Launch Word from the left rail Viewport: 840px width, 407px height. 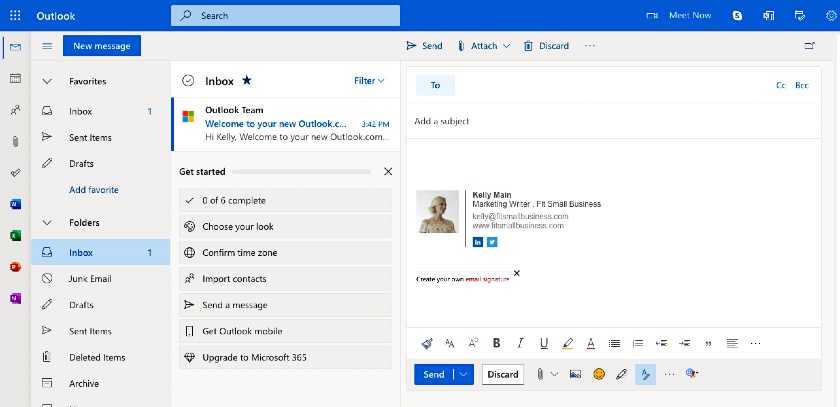pos(16,204)
